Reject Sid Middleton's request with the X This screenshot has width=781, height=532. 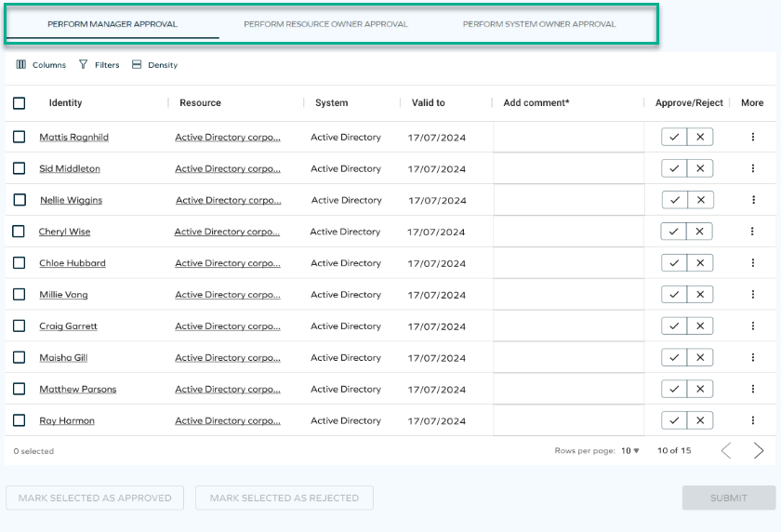coord(700,168)
